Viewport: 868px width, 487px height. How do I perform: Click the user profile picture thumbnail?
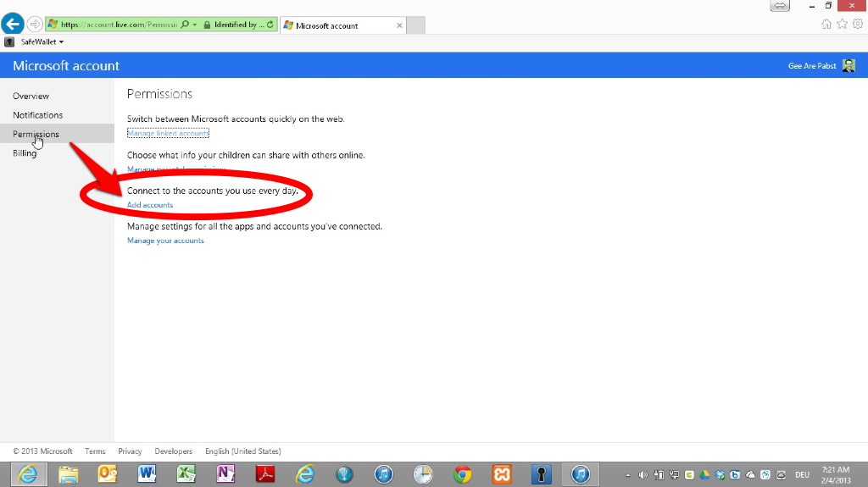click(849, 66)
